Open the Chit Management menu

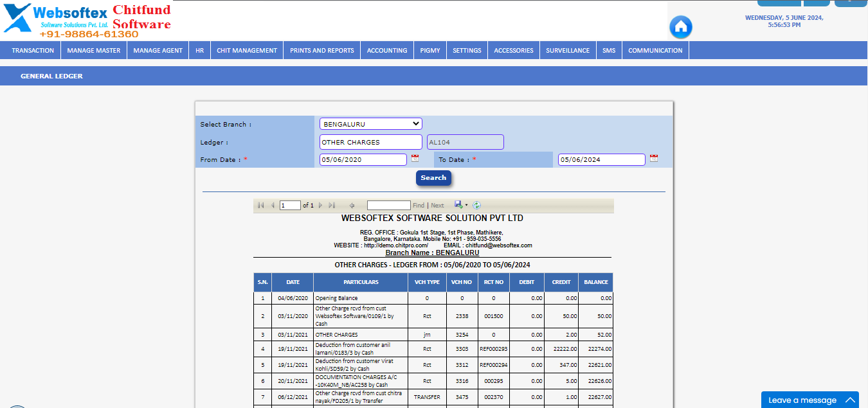click(x=247, y=50)
